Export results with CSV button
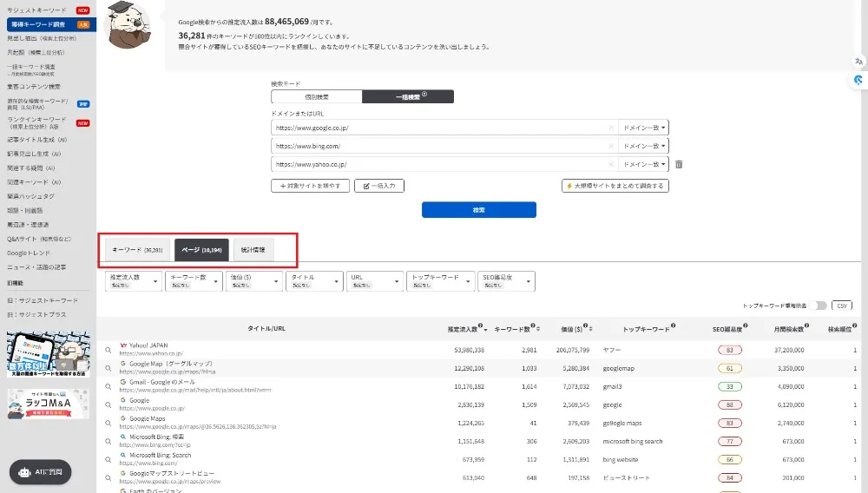 point(841,306)
